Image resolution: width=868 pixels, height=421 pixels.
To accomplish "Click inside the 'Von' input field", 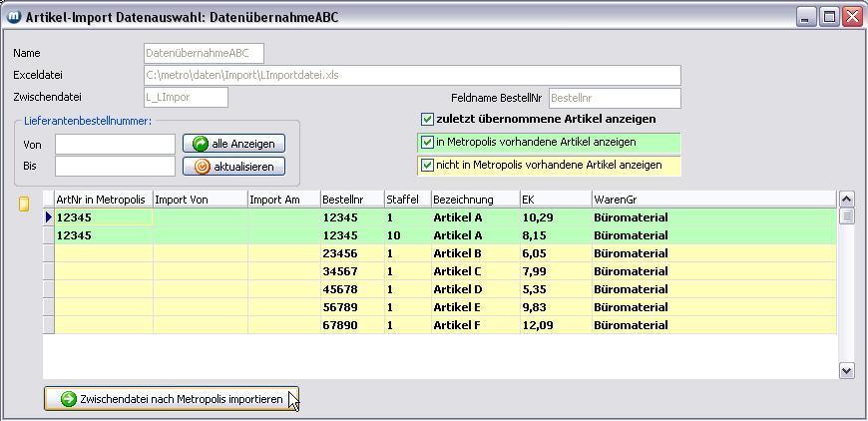I will click(115, 144).
